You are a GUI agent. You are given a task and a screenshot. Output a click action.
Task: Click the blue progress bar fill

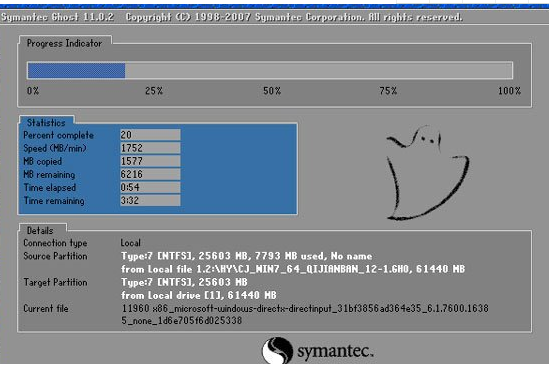click(x=76, y=71)
